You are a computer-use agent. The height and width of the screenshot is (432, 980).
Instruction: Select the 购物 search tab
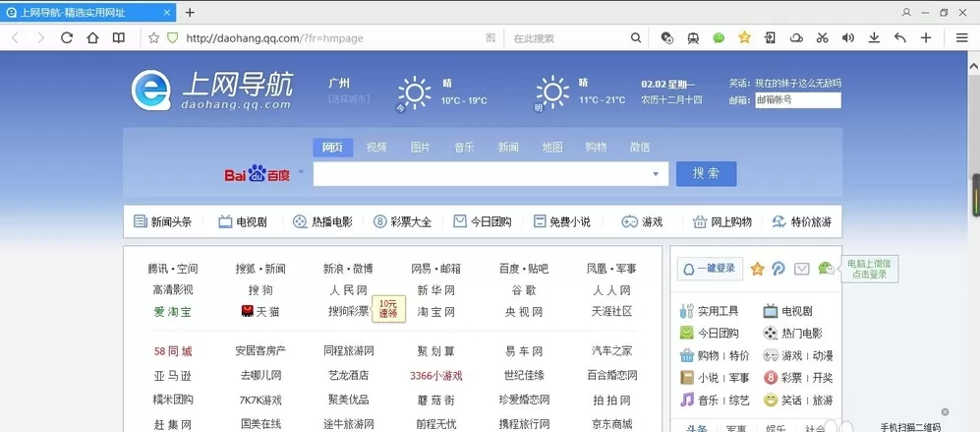[x=596, y=148]
